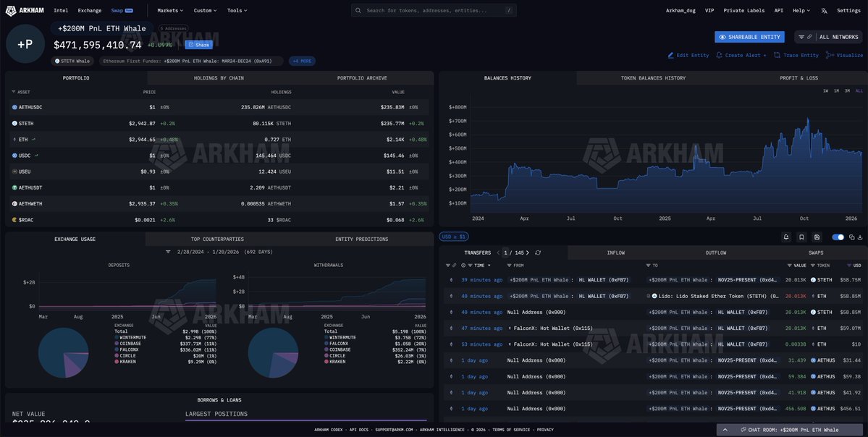Image resolution: width=868 pixels, height=437 pixels.
Task: Click the bookmark icon above transfers
Action: pos(801,237)
